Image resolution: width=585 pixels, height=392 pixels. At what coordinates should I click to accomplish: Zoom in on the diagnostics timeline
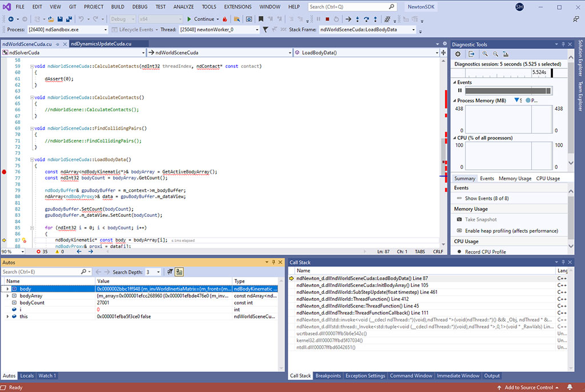pyautogui.click(x=484, y=54)
